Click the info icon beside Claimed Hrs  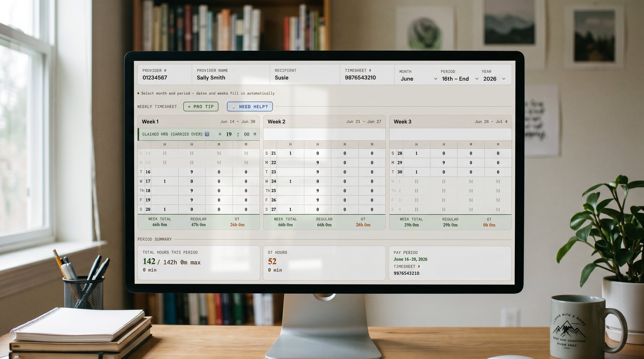pyautogui.click(x=207, y=134)
